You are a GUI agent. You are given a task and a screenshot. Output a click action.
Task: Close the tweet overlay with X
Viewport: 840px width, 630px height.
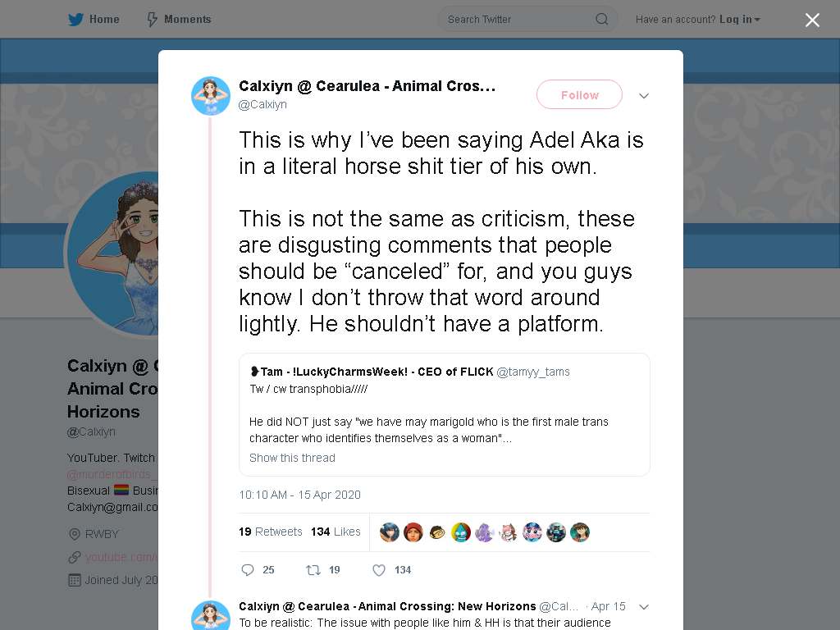click(x=812, y=20)
